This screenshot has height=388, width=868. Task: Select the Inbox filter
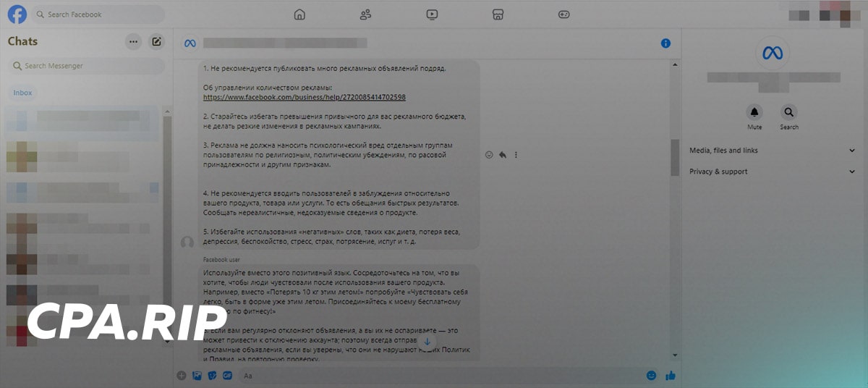click(x=23, y=93)
